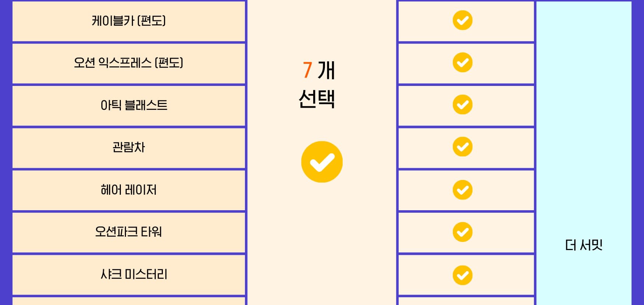Screen dimensions: 644x305
Task: Click 오션파크 타워 row checkmark
Action: click(x=462, y=232)
